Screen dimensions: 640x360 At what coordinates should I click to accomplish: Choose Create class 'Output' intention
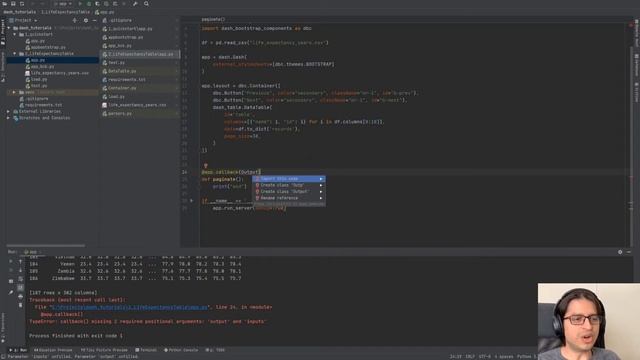pos(289,191)
